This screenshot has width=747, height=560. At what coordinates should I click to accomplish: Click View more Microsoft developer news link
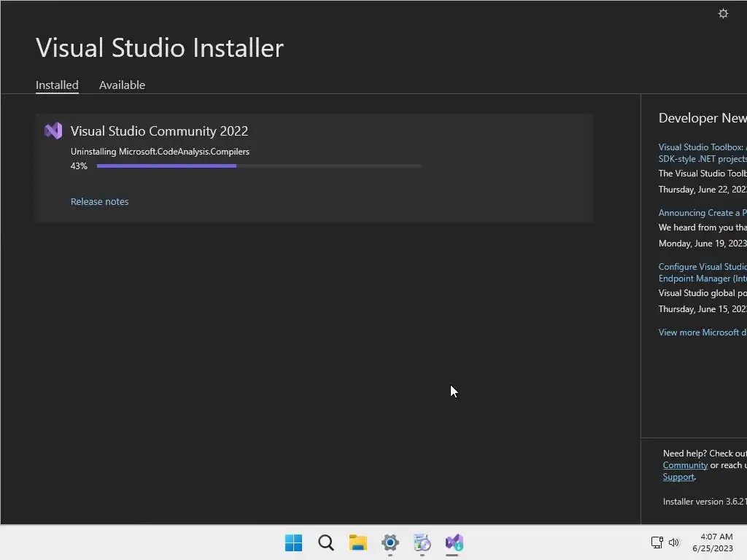pyautogui.click(x=703, y=332)
